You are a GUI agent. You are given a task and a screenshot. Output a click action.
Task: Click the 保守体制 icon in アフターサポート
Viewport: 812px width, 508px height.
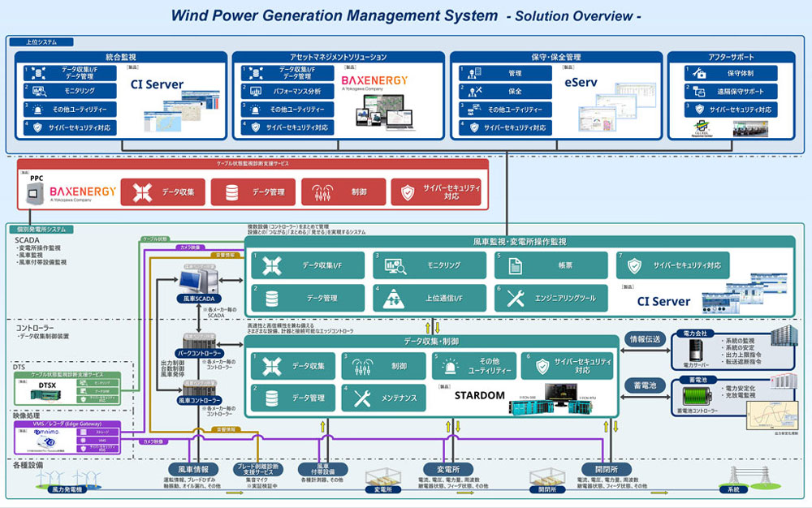[699, 74]
